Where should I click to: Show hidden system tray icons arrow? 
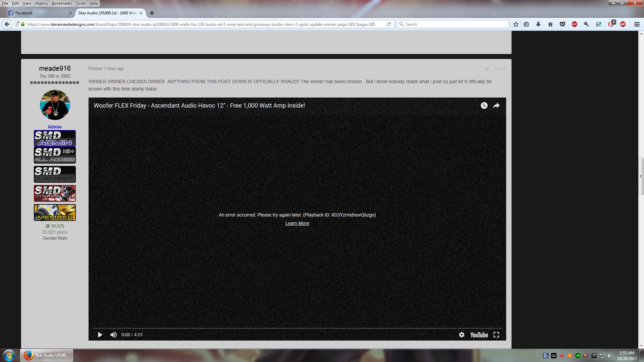[537, 356]
